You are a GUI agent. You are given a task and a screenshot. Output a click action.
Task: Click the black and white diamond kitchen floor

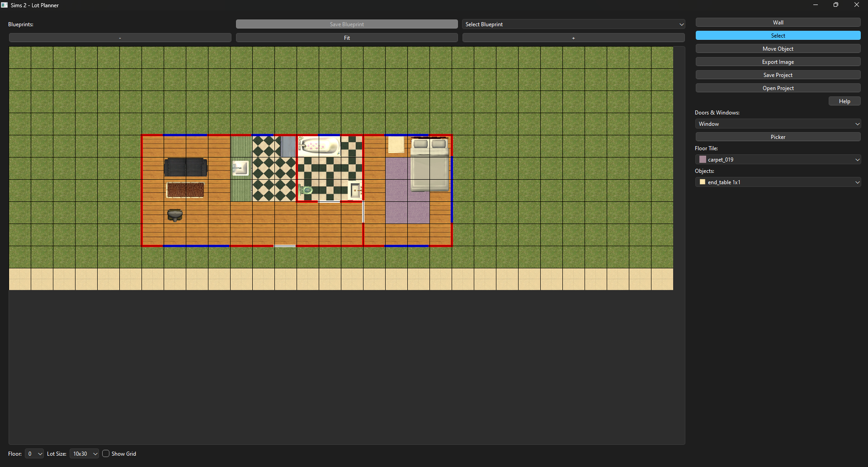[x=274, y=179]
